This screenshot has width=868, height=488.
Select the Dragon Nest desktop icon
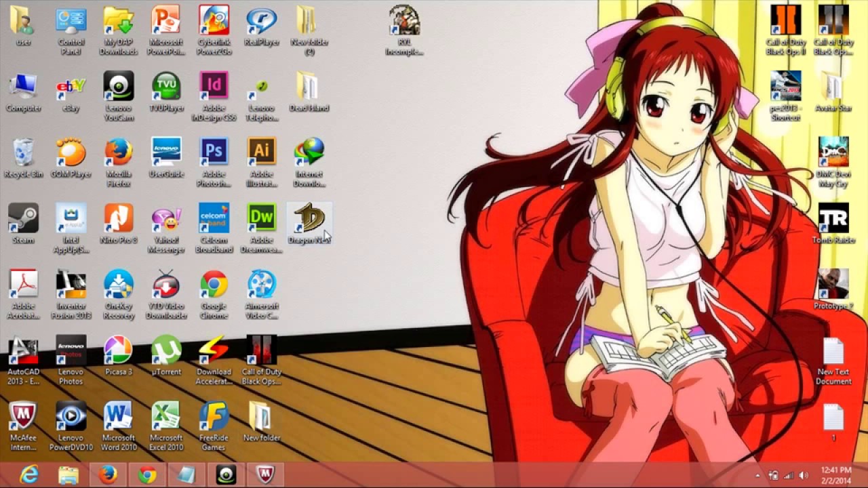coord(309,224)
